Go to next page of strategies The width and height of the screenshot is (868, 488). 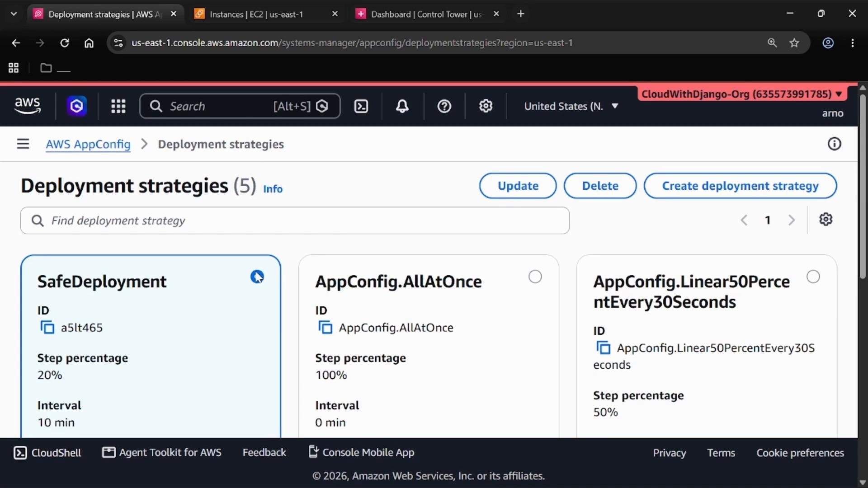coord(791,220)
